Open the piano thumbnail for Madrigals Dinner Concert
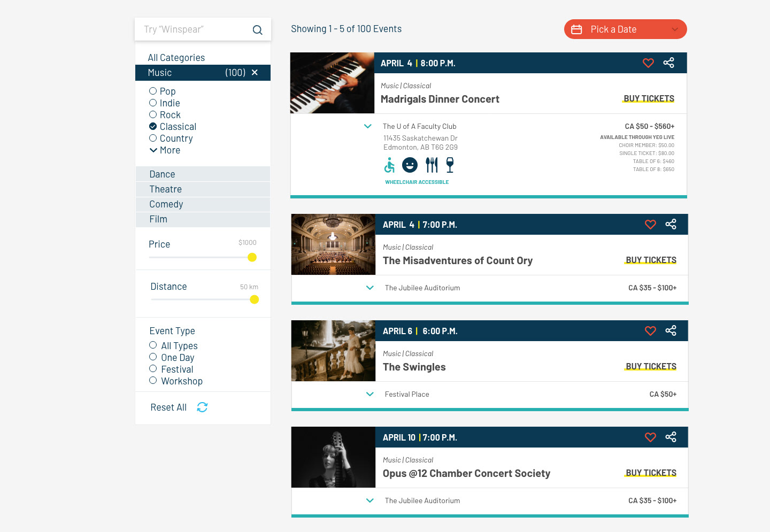Viewport: 770px width, 532px height. click(332, 83)
